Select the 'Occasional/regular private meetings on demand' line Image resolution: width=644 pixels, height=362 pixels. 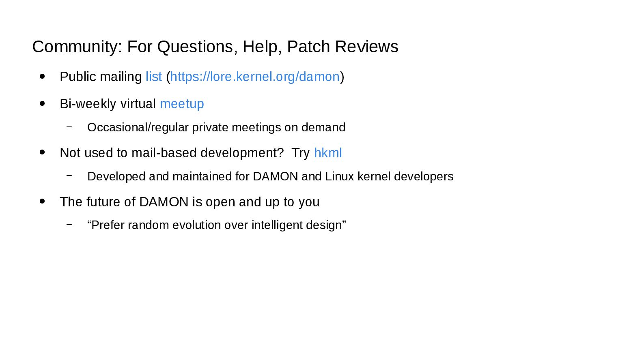tap(216, 127)
